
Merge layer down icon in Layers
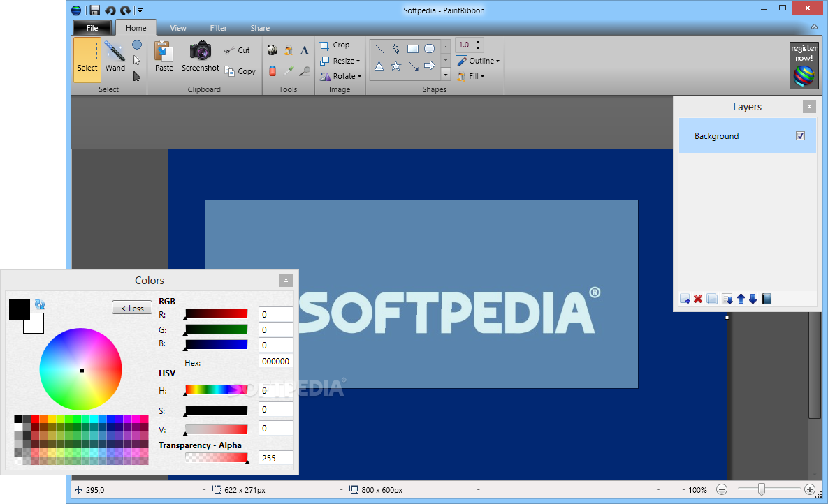727,299
